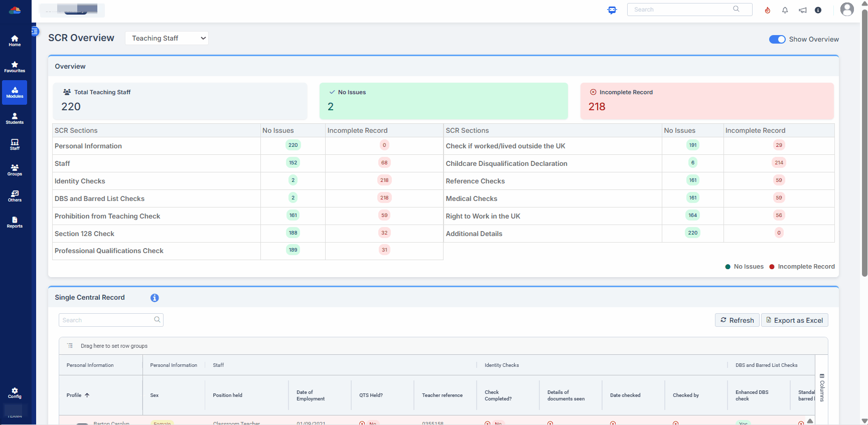Open the Home sidebar icon
The height and width of the screenshot is (425, 868).
15,41
